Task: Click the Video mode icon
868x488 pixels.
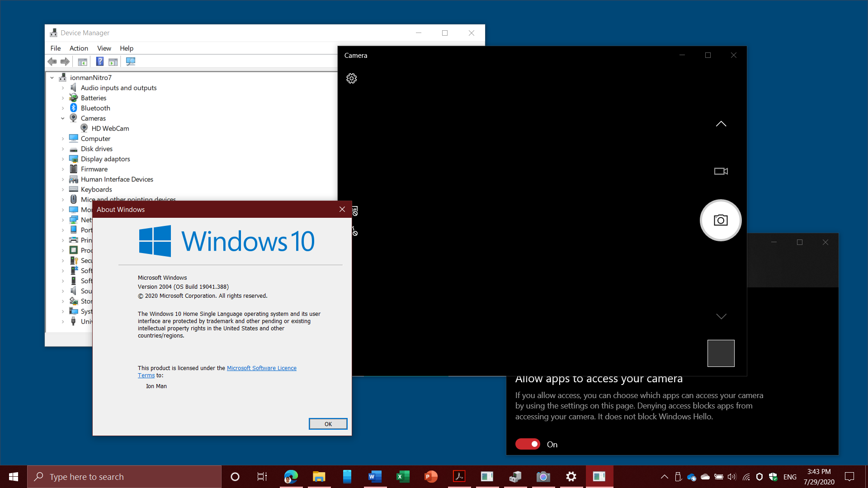Action: tap(721, 172)
